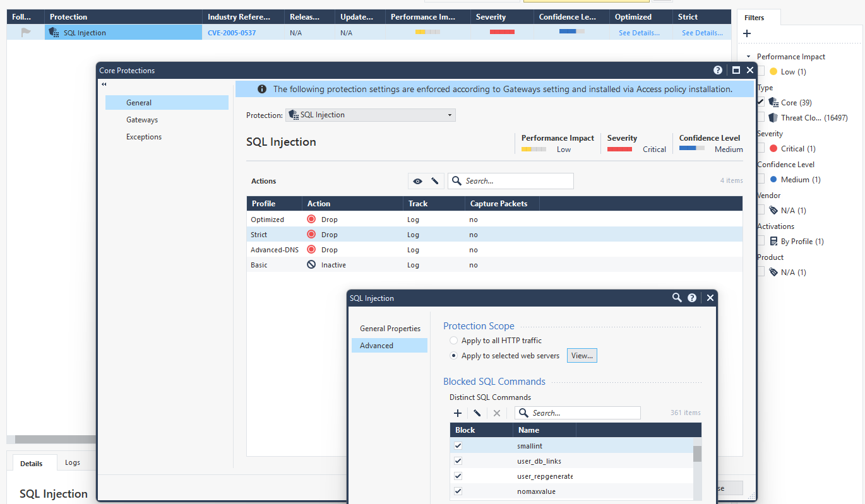
Task: Edit the selected SQL command with the pencil
Action: (x=477, y=413)
